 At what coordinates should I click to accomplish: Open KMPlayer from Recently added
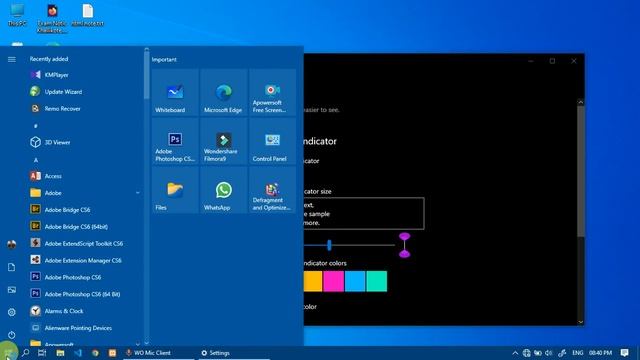tap(84, 75)
